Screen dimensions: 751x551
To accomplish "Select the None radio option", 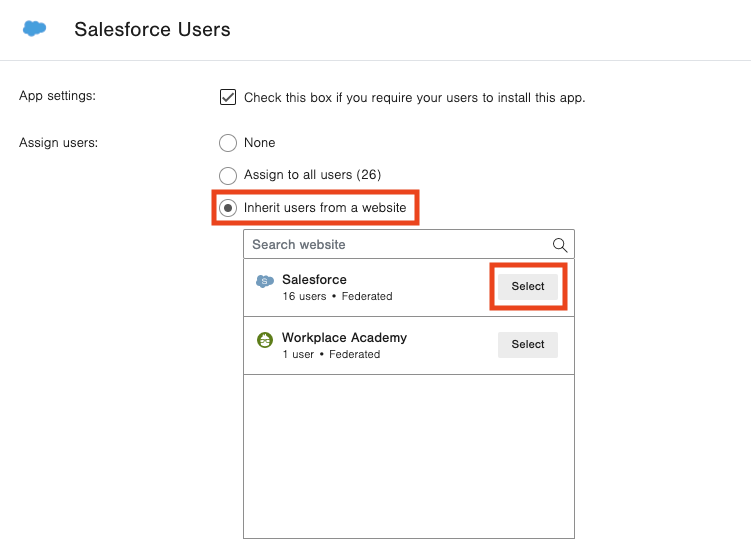I will 228,143.
